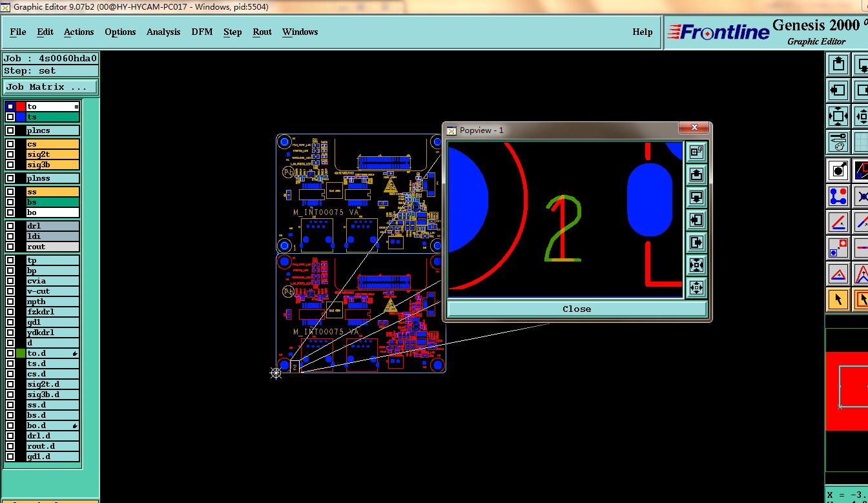Click the blue color swatch of 'ts' layer
The height and width of the screenshot is (503, 868).
pyautogui.click(x=21, y=117)
